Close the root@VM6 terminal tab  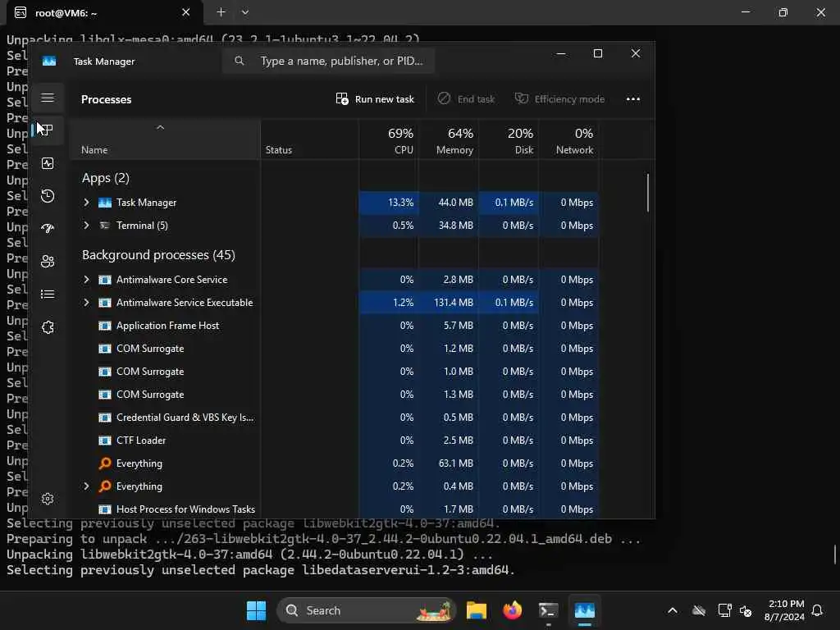[186, 12]
